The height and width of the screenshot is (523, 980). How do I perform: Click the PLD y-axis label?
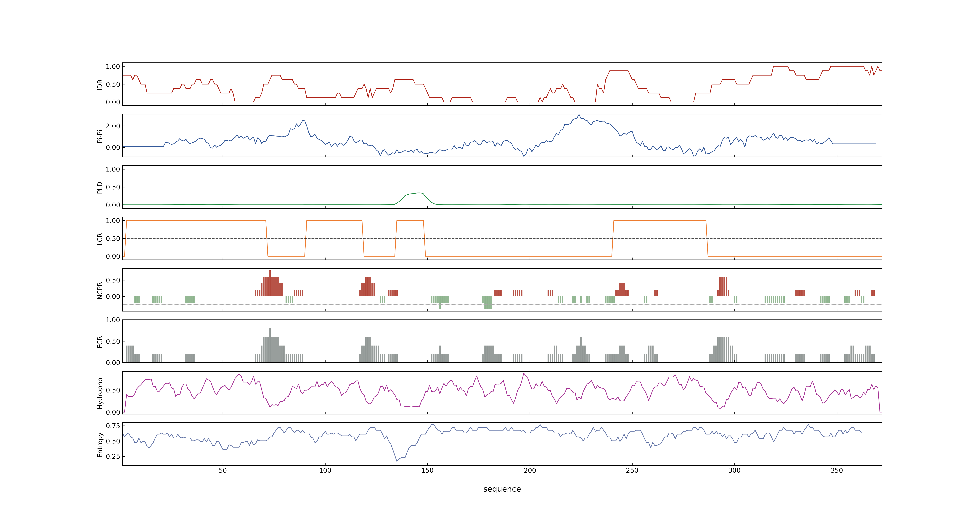[x=100, y=187]
